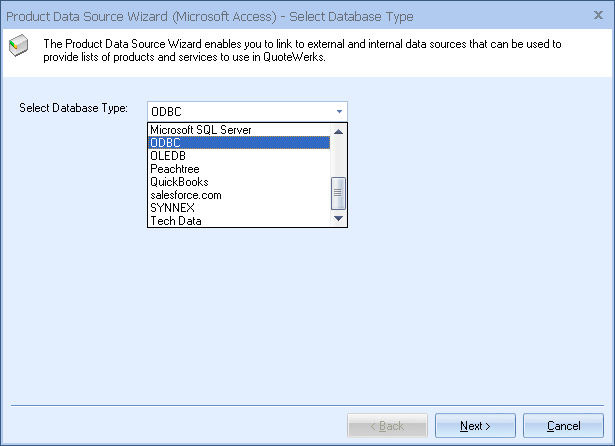Viewport: 615px width, 446px height.
Task: Click the scrollbar track above the thumb
Action: [338, 155]
